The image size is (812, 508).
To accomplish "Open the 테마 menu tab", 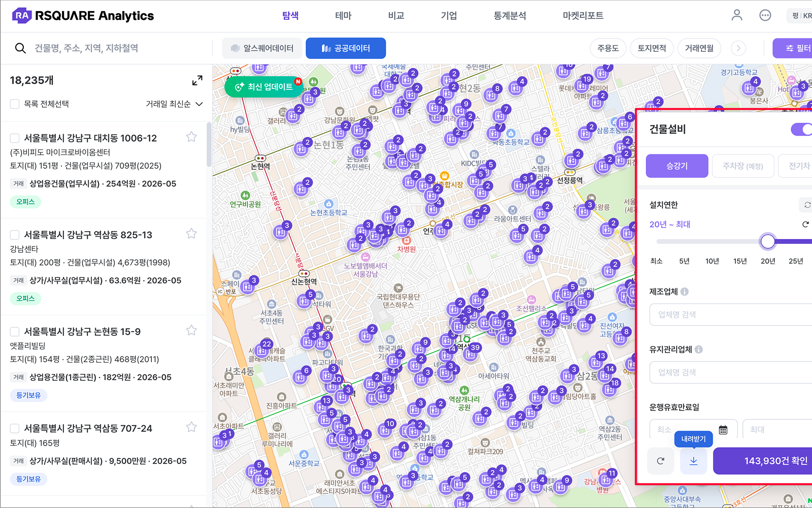I will (343, 16).
